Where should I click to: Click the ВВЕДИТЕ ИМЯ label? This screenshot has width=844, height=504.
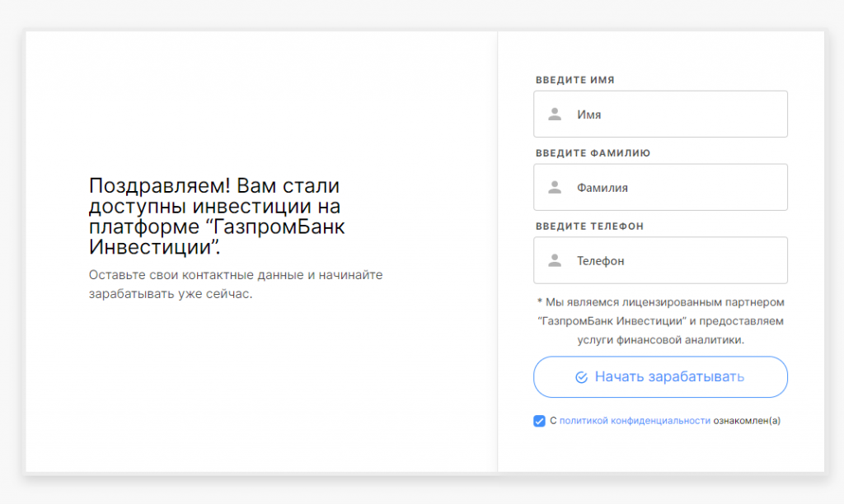[x=574, y=80]
